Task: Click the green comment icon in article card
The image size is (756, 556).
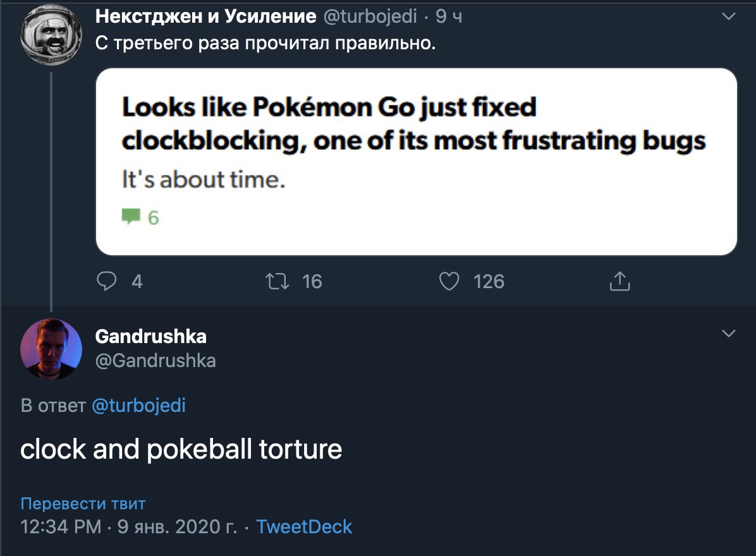Action: 131,217
